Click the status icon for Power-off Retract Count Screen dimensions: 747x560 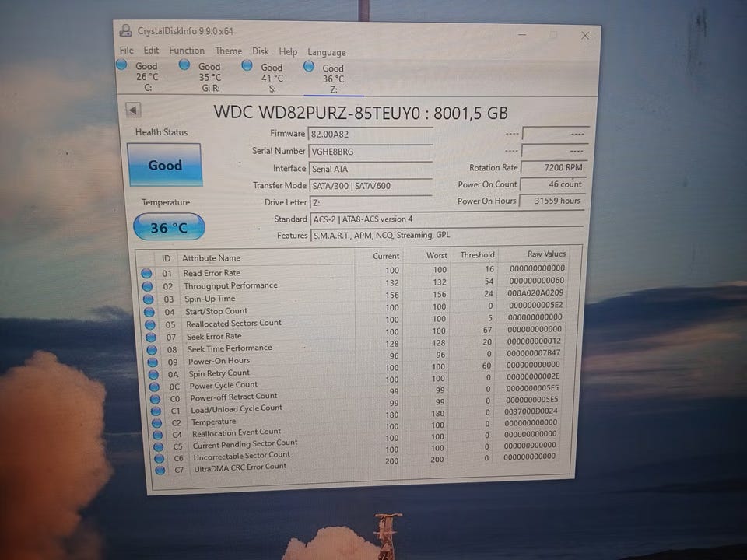156,398
